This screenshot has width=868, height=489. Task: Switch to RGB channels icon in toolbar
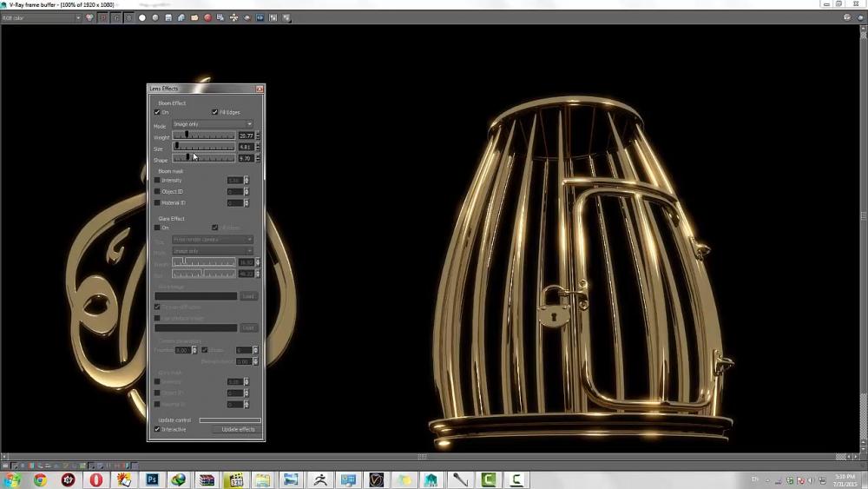90,17
